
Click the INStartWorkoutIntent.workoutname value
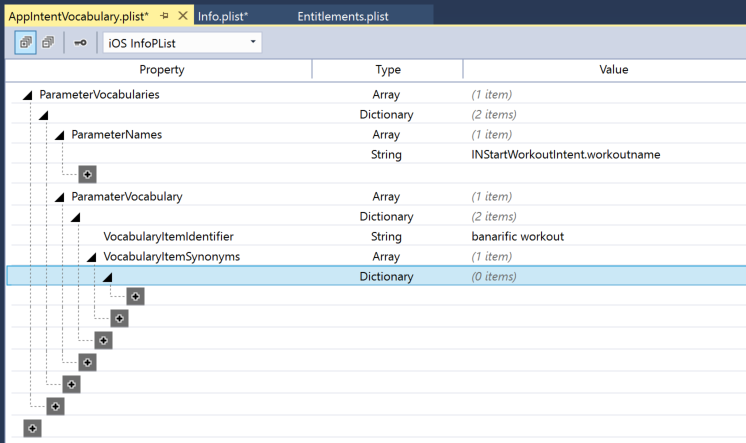(x=566, y=155)
